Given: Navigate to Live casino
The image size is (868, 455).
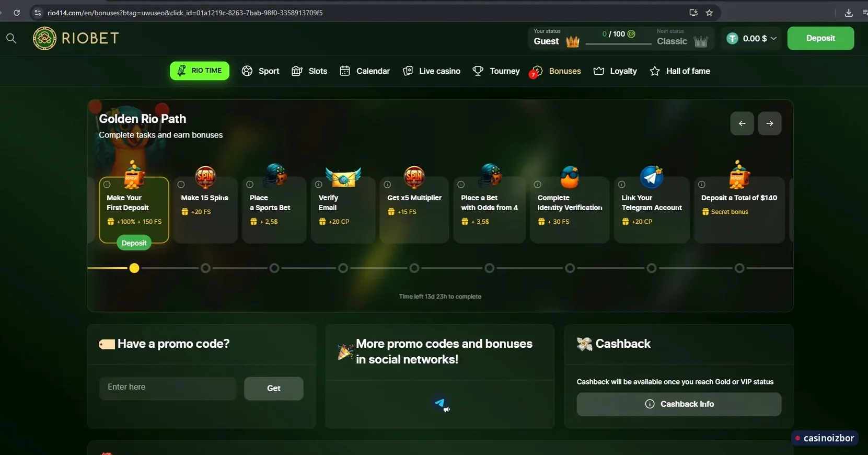Looking at the screenshot, I should (432, 71).
